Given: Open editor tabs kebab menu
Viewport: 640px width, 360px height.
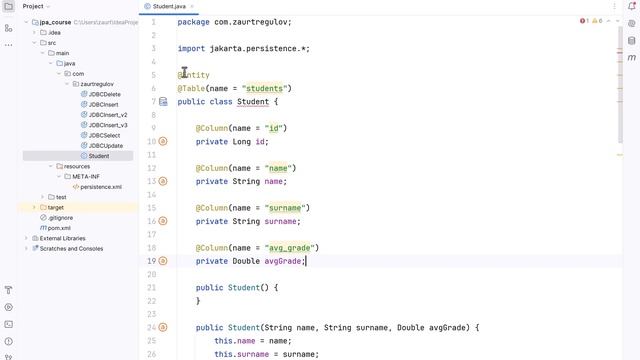Looking at the screenshot, I should [x=614, y=6].
